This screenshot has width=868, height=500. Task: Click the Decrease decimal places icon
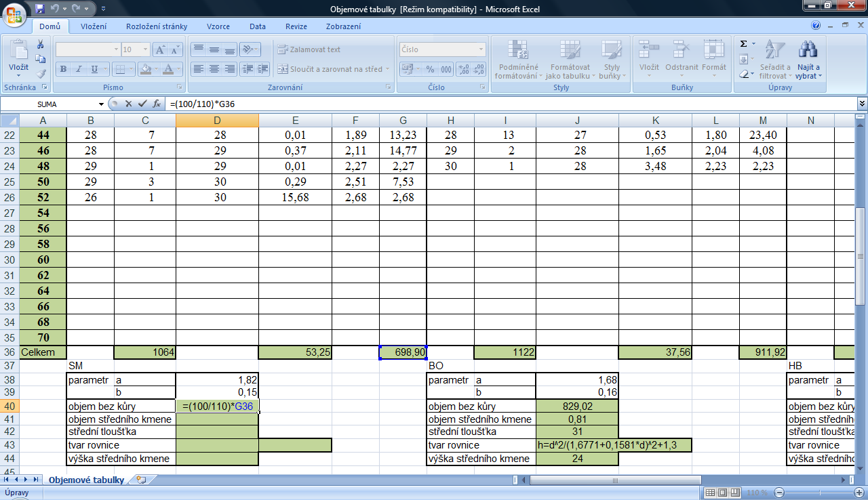click(x=479, y=69)
